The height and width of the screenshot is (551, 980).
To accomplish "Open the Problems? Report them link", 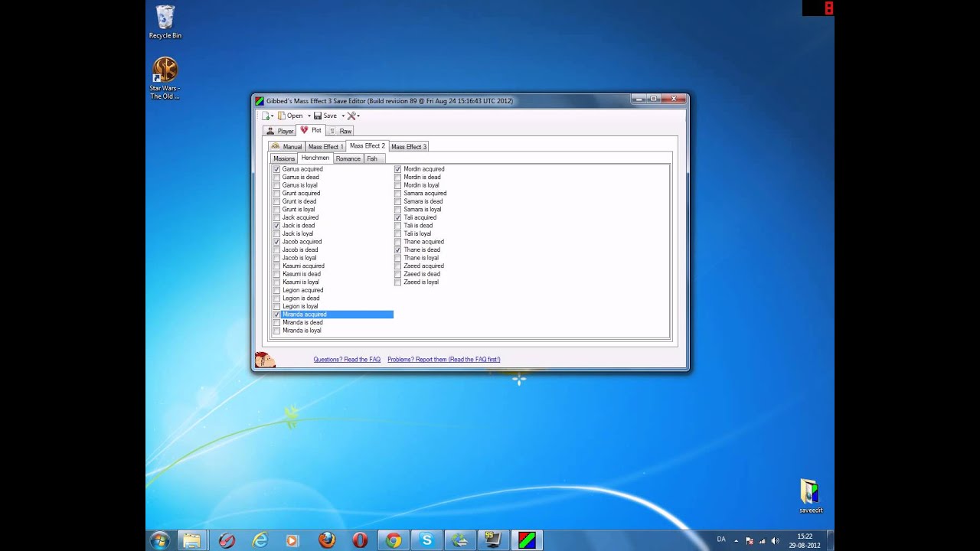I will 444,359.
